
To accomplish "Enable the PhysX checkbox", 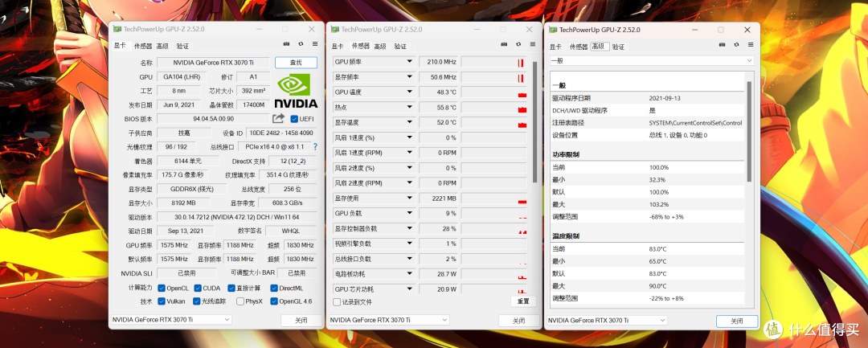I will pyautogui.click(x=240, y=301).
